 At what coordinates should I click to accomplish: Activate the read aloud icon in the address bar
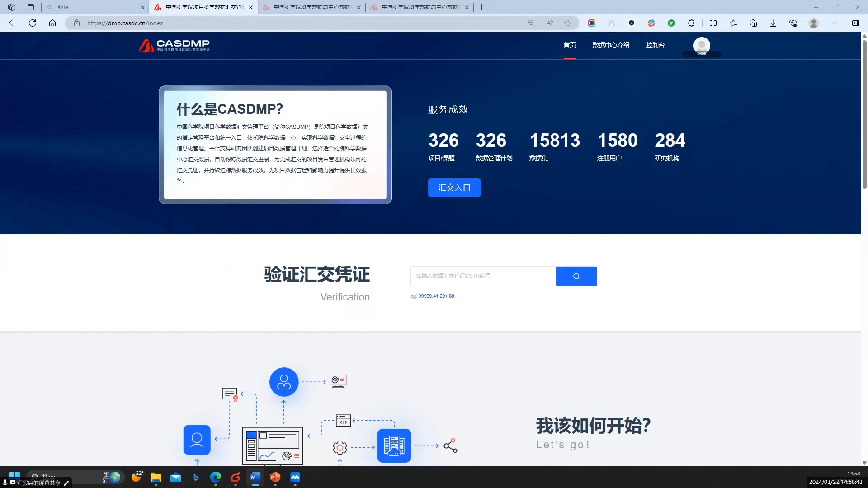tap(550, 23)
